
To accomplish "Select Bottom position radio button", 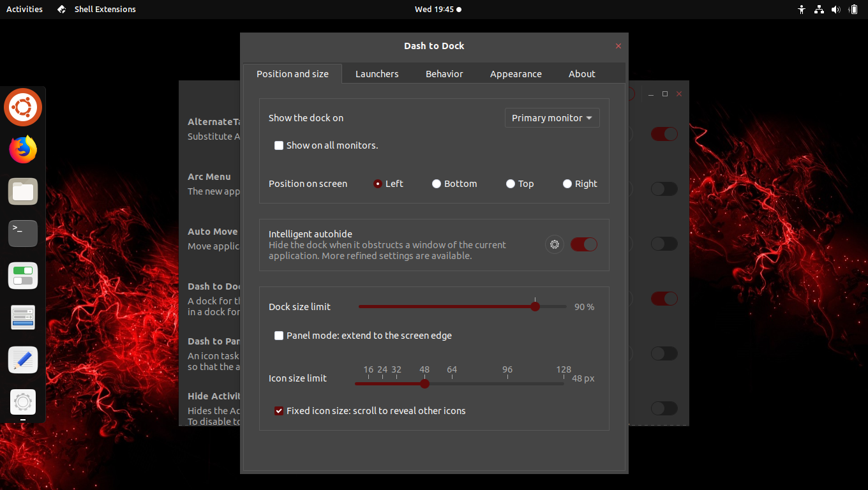I will point(437,184).
